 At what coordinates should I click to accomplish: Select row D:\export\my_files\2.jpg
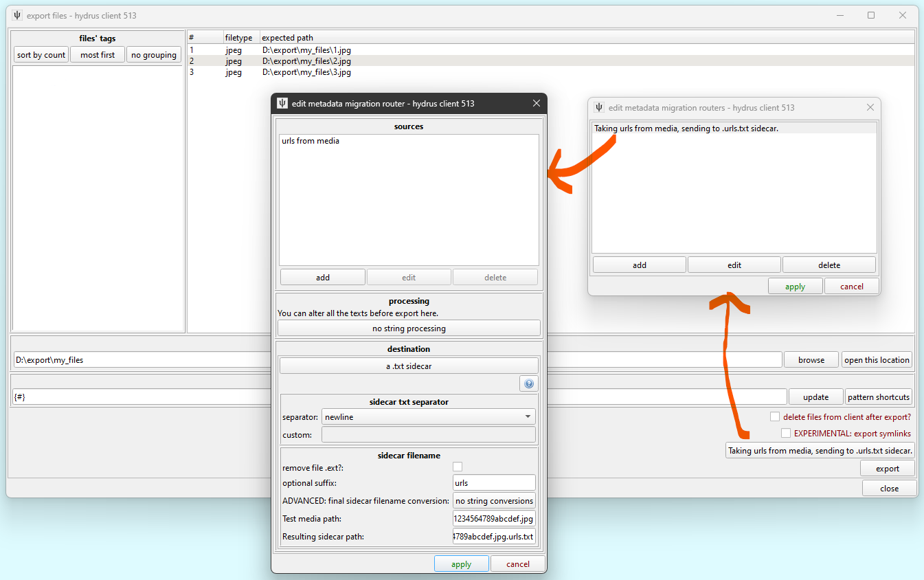pos(551,61)
